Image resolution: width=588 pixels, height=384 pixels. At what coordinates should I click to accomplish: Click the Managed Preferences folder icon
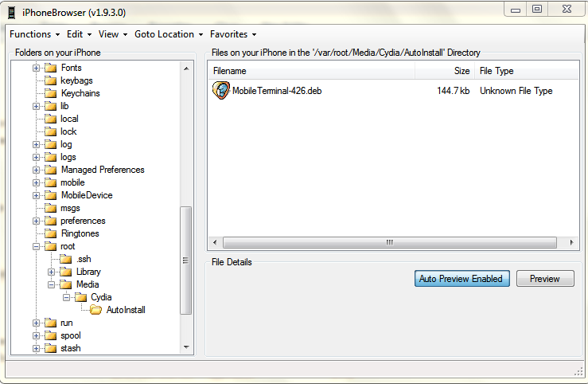tap(50, 170)
